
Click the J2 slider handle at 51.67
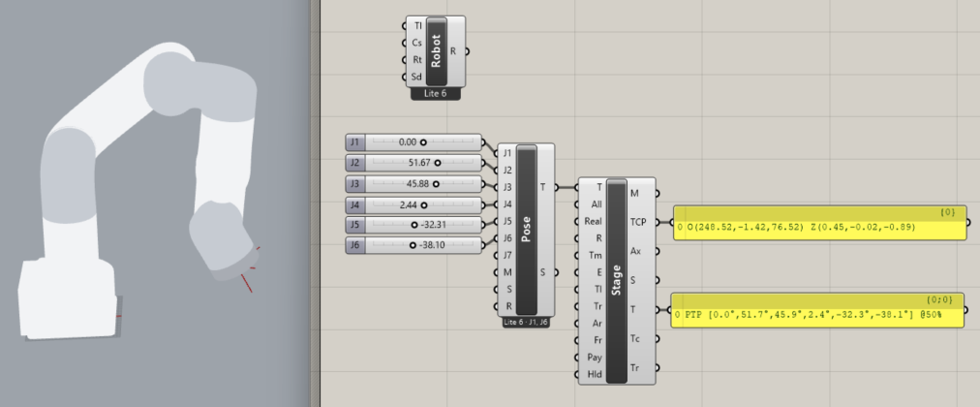click(438, 163)
